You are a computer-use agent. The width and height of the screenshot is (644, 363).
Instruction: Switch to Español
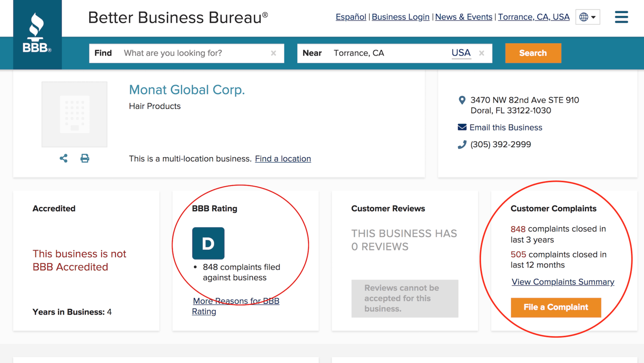point(350,17)
